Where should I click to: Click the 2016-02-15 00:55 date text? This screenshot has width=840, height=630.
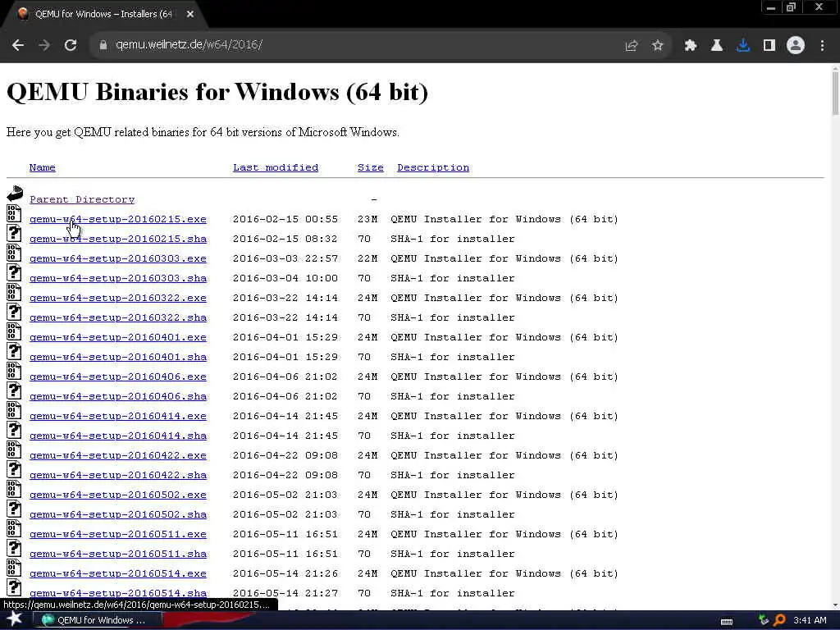(x=285, y=219)
